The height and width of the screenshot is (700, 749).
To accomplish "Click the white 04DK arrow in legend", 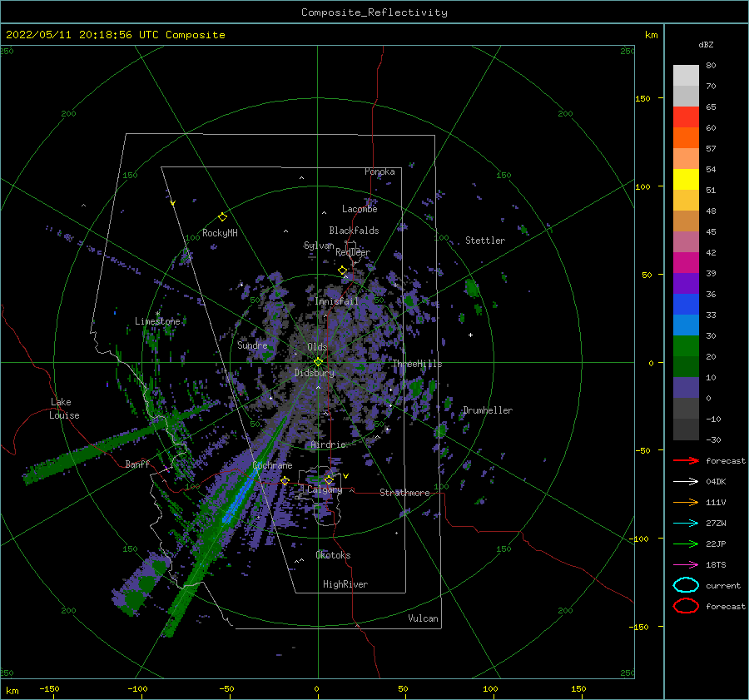I will (686, 482).
